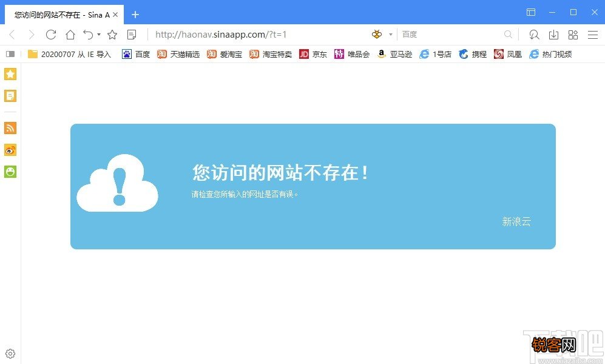Maximize the browser window

pyautogui.click(x=573, y=12)
